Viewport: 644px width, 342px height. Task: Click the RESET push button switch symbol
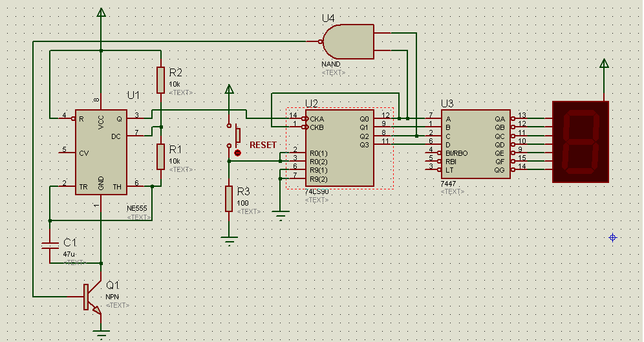click(x=233, y=136)
